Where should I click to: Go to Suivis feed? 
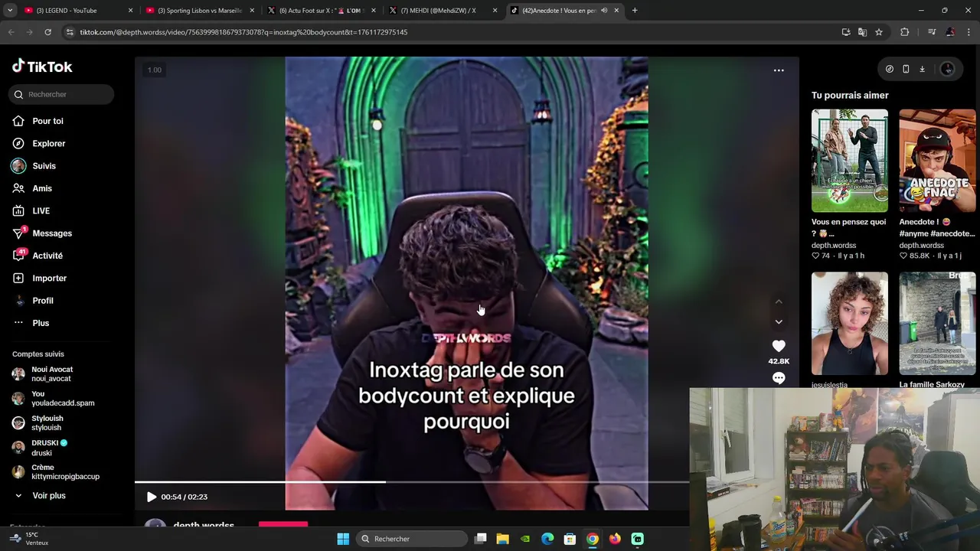[x=34, y=166]
